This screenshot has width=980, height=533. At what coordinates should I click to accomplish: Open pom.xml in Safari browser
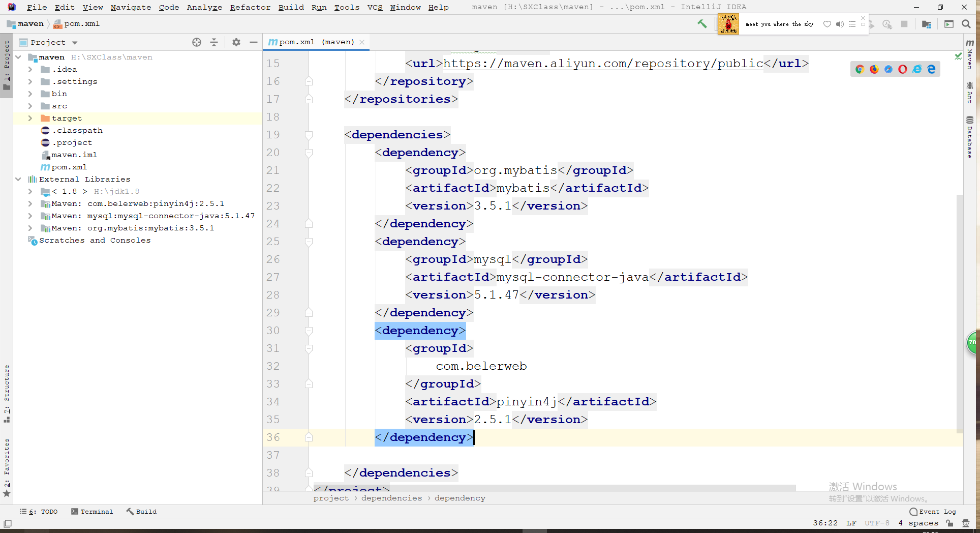[x=888, y=69]
